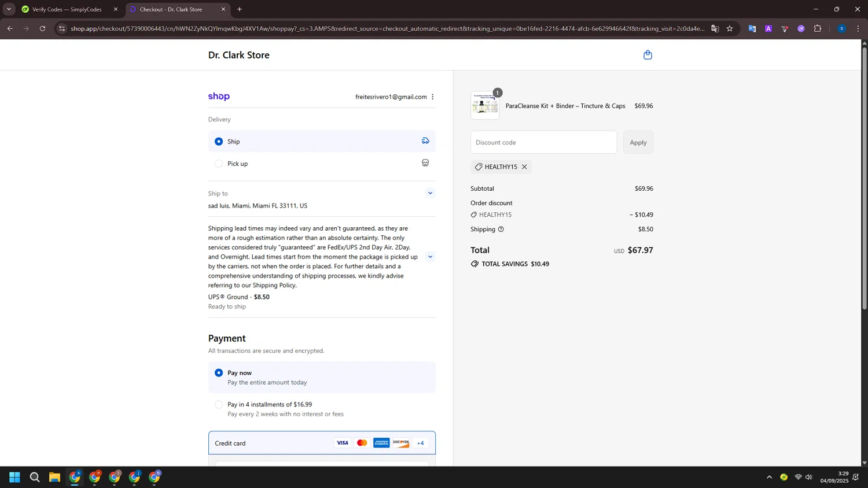
Task: Expand the shipping method chevron
Action: [430, 257]
